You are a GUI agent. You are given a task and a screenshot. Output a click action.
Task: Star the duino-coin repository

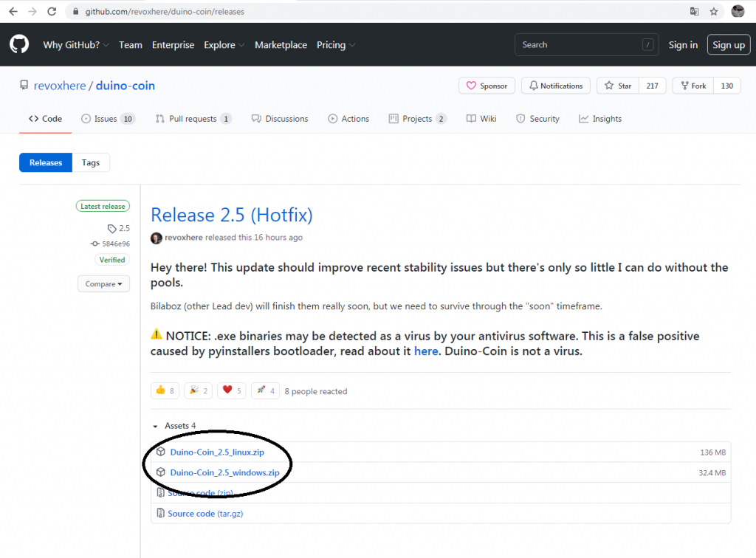point(618,86)
